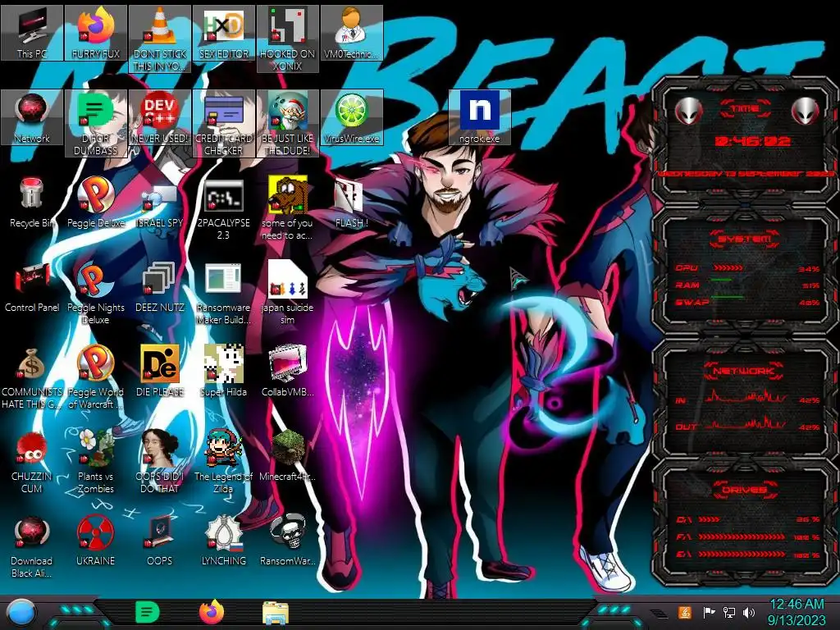The height and width of the screenshot is (630, 840).
Task: Click the SWAP row in System widget
Action: click(748, 302)
